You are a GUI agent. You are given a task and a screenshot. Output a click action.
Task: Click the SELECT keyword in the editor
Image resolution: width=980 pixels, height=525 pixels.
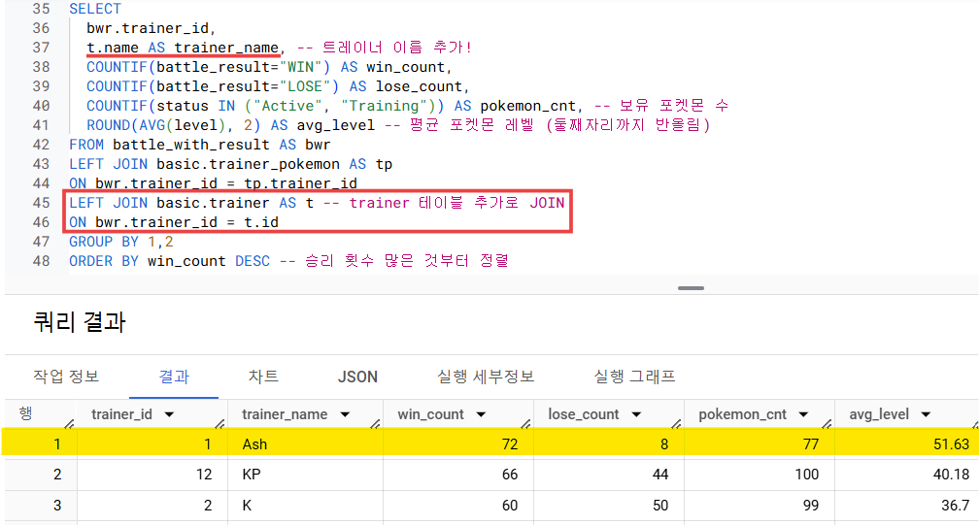coord(95,9)
